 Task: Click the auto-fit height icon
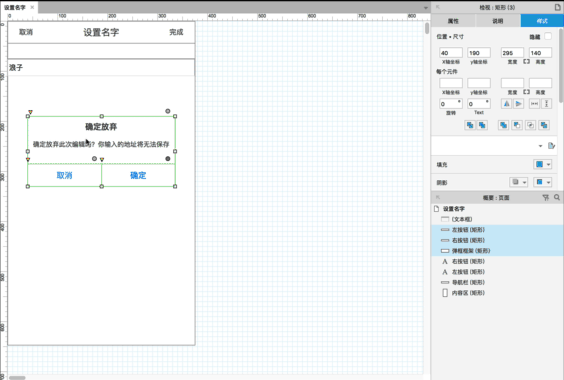546,104
